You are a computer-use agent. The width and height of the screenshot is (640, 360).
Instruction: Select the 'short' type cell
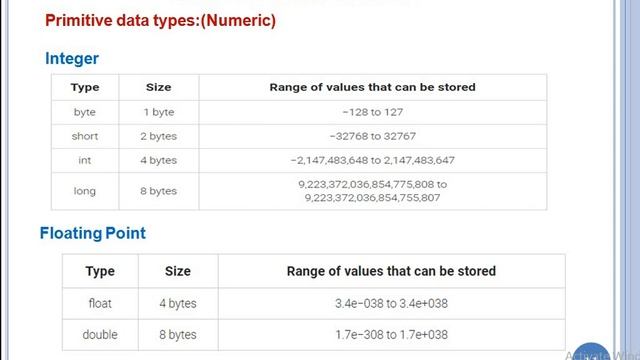[x=85, y=136]
